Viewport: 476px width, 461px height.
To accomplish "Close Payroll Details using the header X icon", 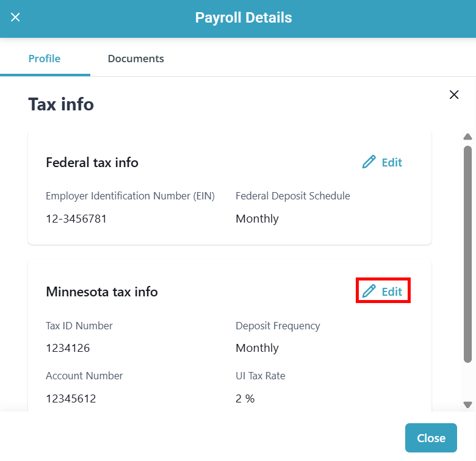I will [16, 18].
